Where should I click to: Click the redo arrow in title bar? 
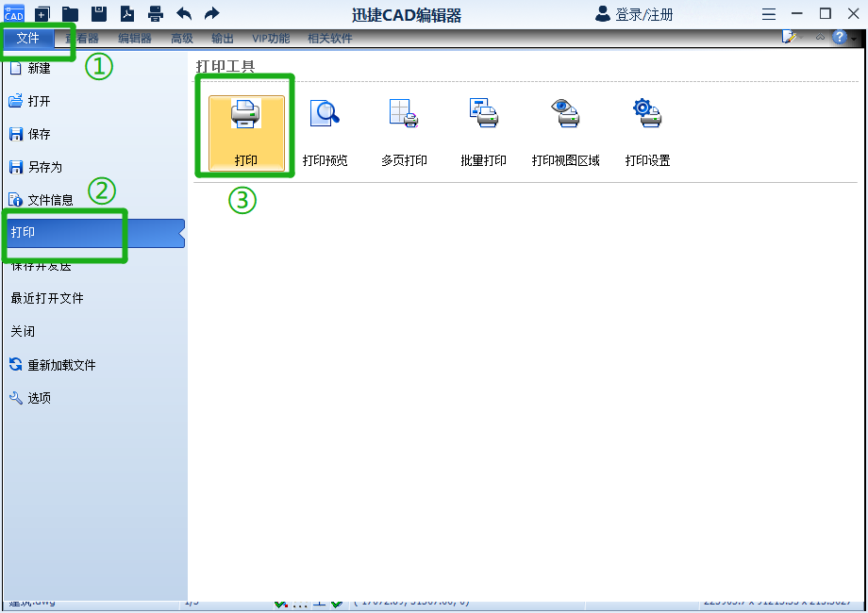211,14
